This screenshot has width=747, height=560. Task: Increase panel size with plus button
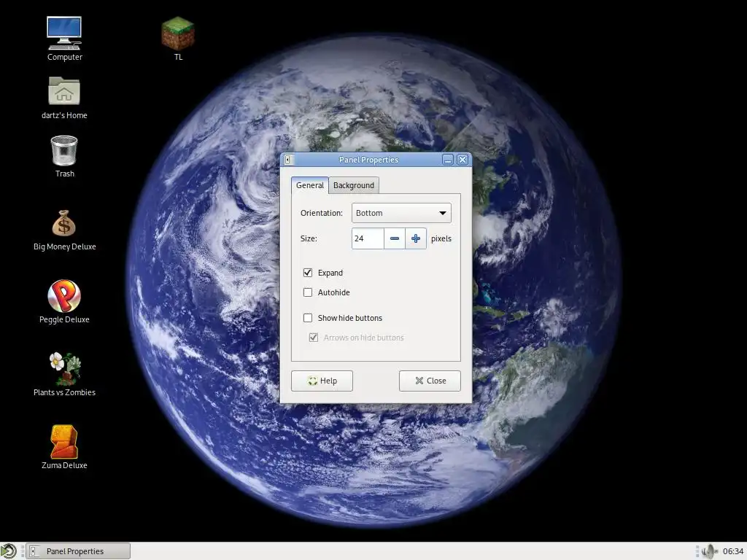[416, 238]
